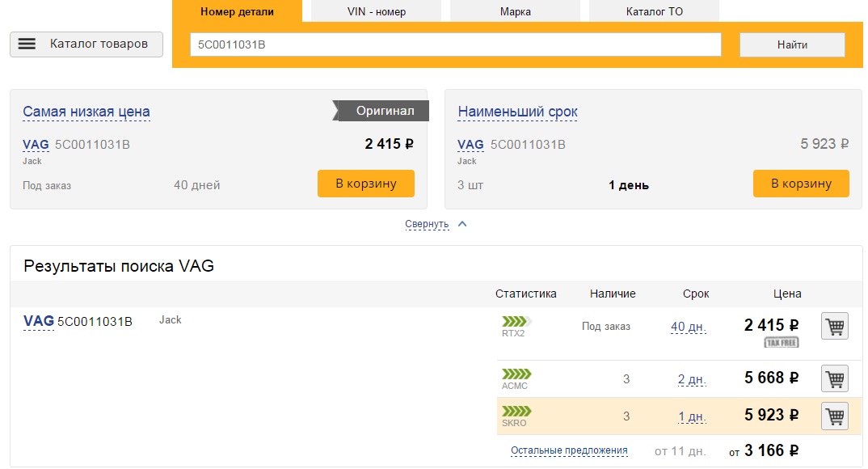The width and height of the screenshot is (868, 469).
Task: Open the Наименьший срок link
Action: tap(517, 112)
